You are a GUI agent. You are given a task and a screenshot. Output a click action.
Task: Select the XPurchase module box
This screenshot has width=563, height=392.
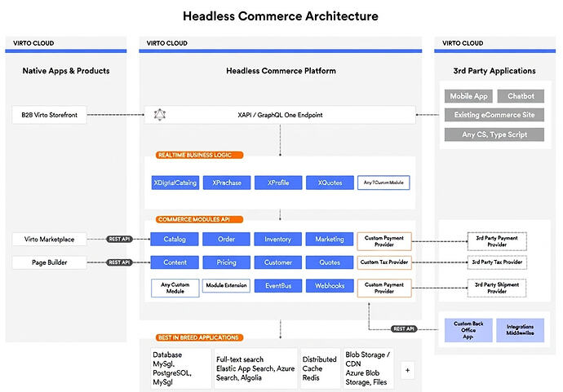click(227, 183)
